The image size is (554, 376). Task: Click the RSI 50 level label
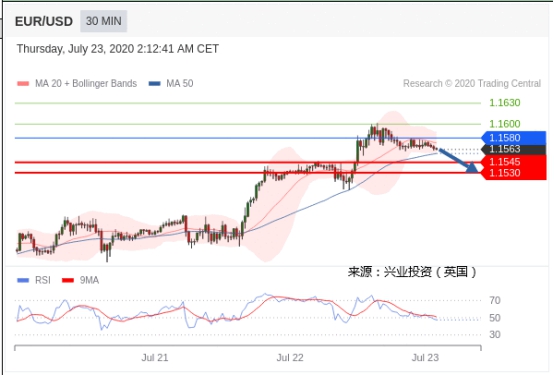coord(495,318)
